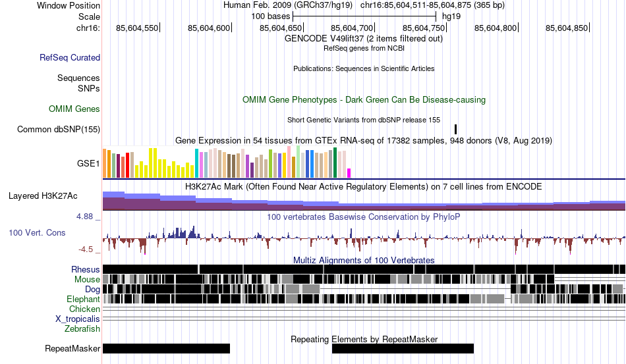Click the Sequences track label
Image resolution: width=626 pixels, height=364 pixels.
point(78,78)
